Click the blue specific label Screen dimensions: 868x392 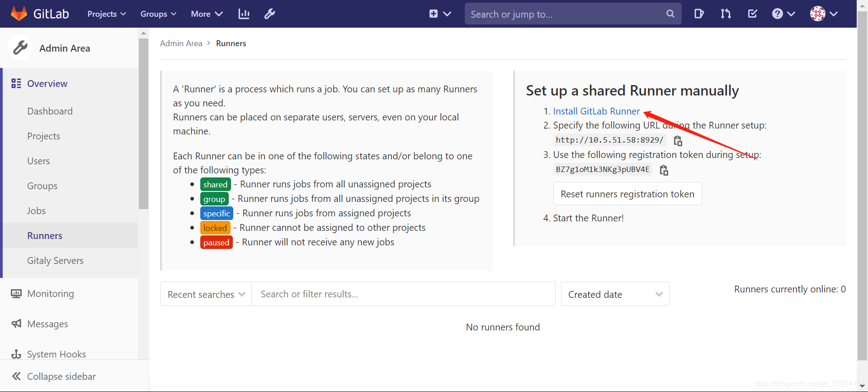pos(217,213)
